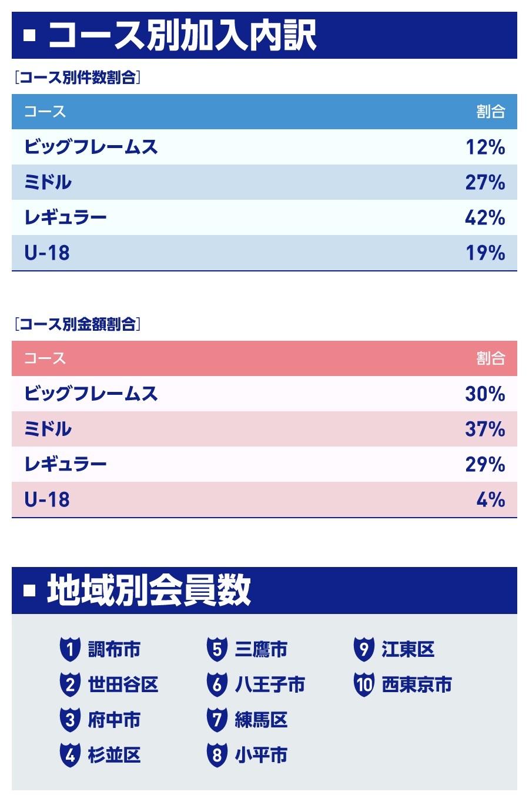The image size is (529, 812).
Task: Click the number 4 shield badge
Action: click(x=70, y=755)
